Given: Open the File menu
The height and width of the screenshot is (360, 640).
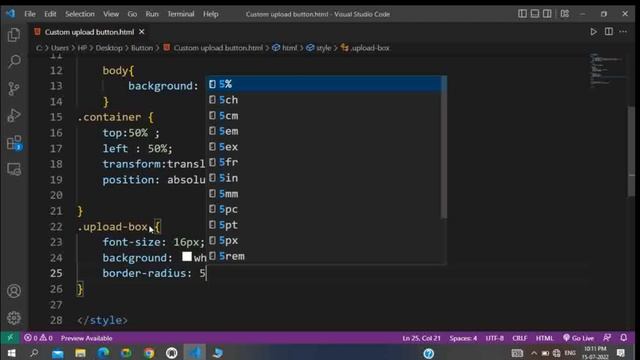Looking at the screenshot, I should pos(30,14).
